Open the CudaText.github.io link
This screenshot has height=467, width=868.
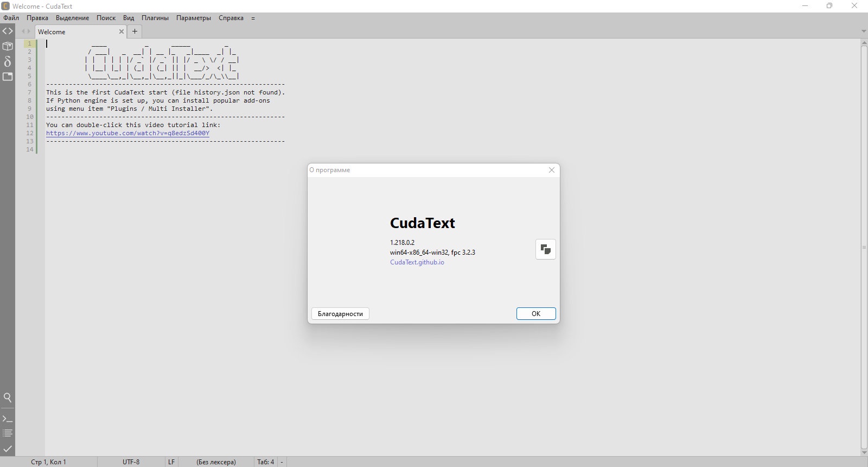(x=417, y=262)
